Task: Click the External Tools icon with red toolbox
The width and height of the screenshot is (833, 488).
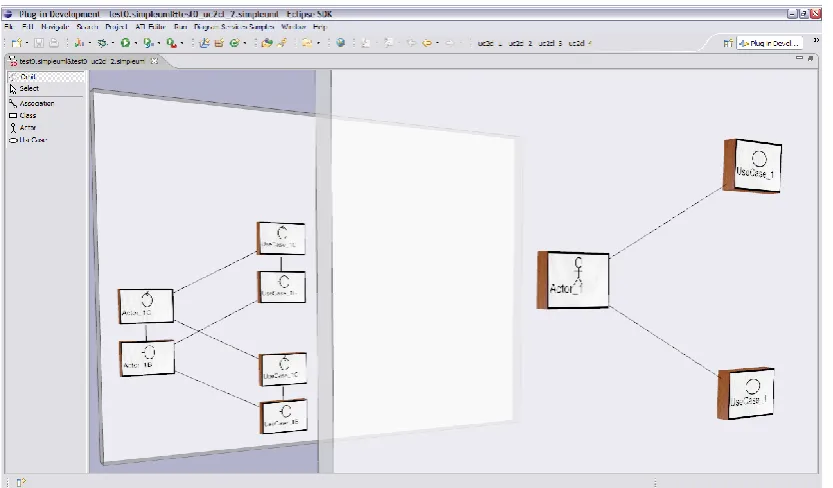Action: (171, 43)
